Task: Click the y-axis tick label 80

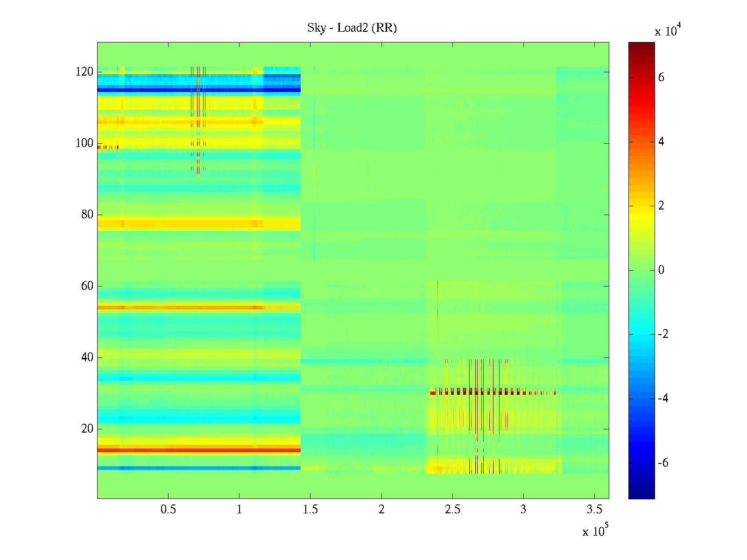Action: (87, 215)
